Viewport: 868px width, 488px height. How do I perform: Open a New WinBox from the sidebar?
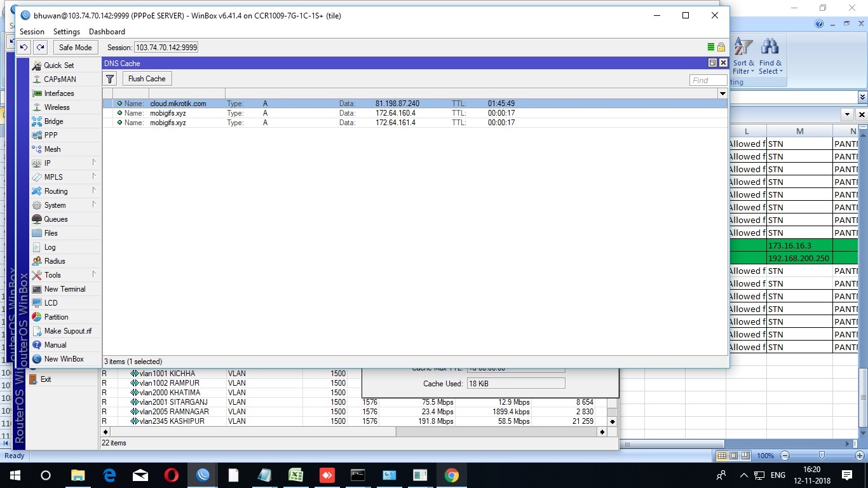(x=64, y=359)
